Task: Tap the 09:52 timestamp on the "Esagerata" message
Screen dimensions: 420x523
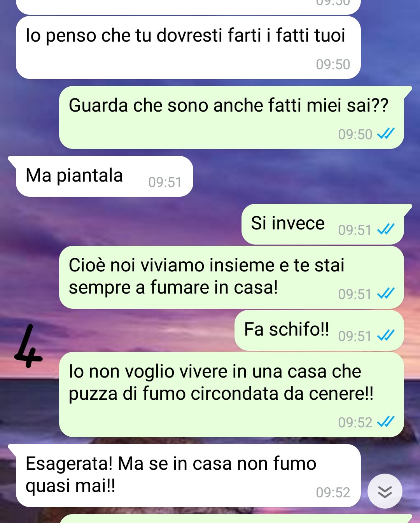Action: (x=333, y=492)
